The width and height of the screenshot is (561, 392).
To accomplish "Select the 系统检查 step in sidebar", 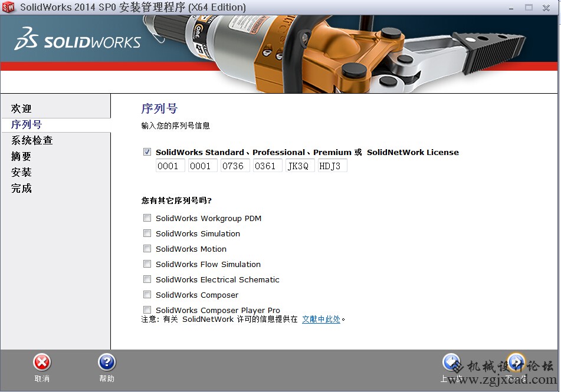I will (x=32, y=140).
